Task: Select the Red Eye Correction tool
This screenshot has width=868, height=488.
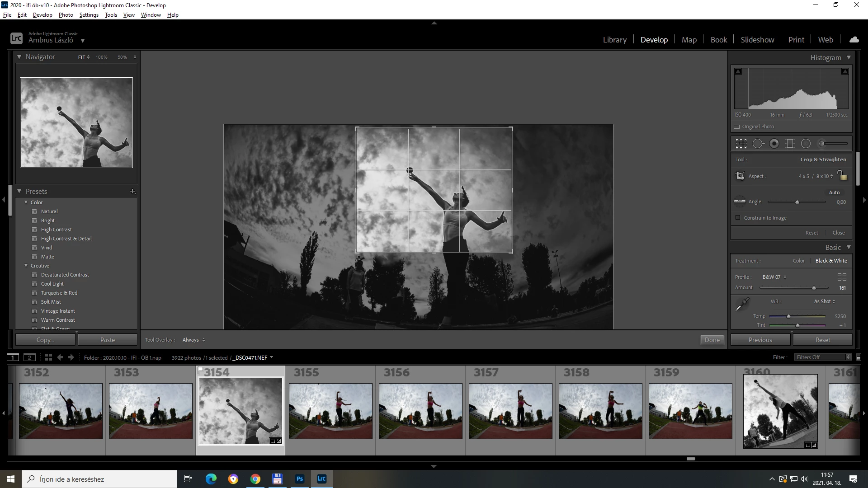Action: [x=774, y=144]
